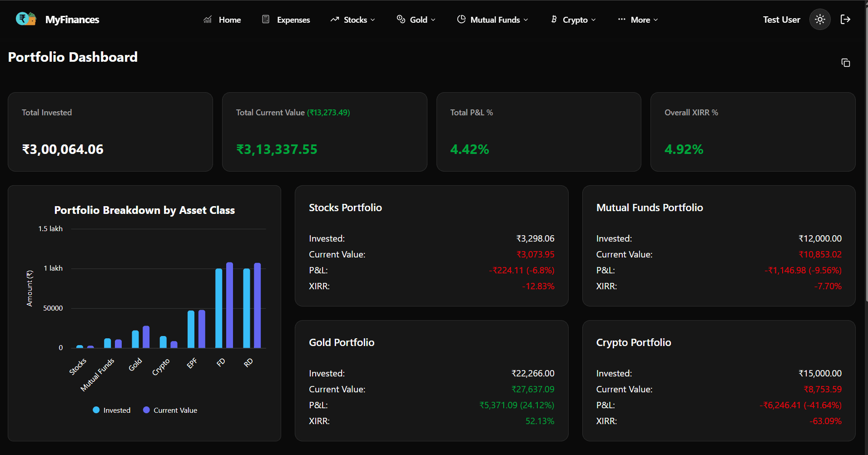Screen dimensions: 868x455
Task: Click the Test User name
Action: tap(781, 19)
